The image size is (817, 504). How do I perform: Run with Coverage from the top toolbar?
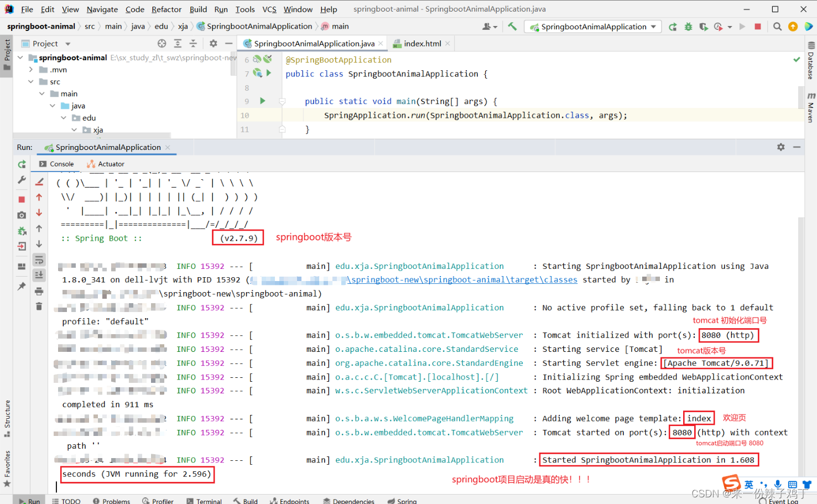pos(703,27)
